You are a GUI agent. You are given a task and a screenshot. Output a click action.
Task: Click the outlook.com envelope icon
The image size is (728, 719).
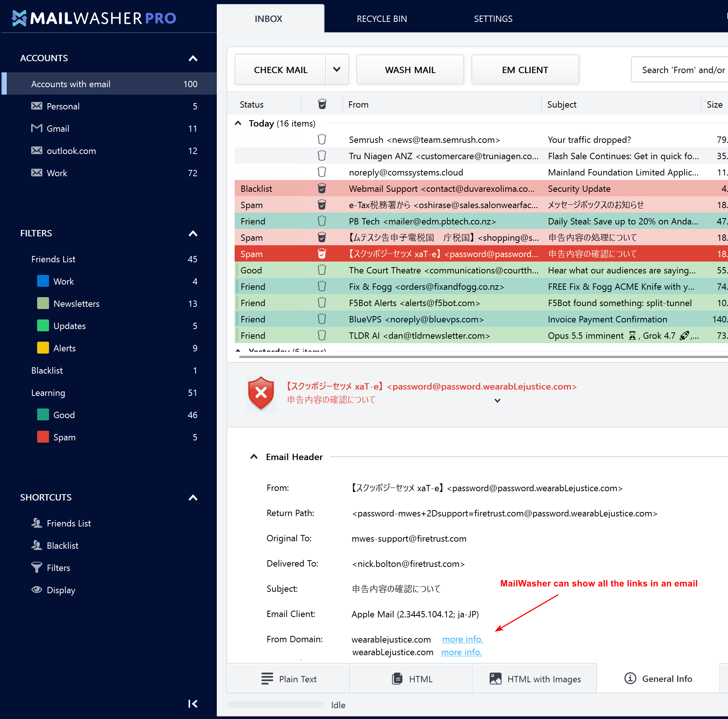tap(36, 150)
